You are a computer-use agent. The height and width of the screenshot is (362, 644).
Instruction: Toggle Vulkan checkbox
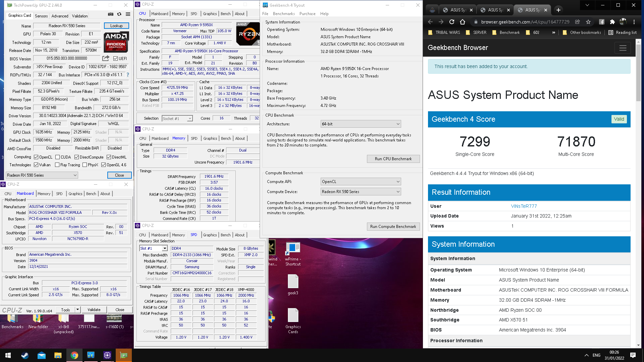point(36,165)
